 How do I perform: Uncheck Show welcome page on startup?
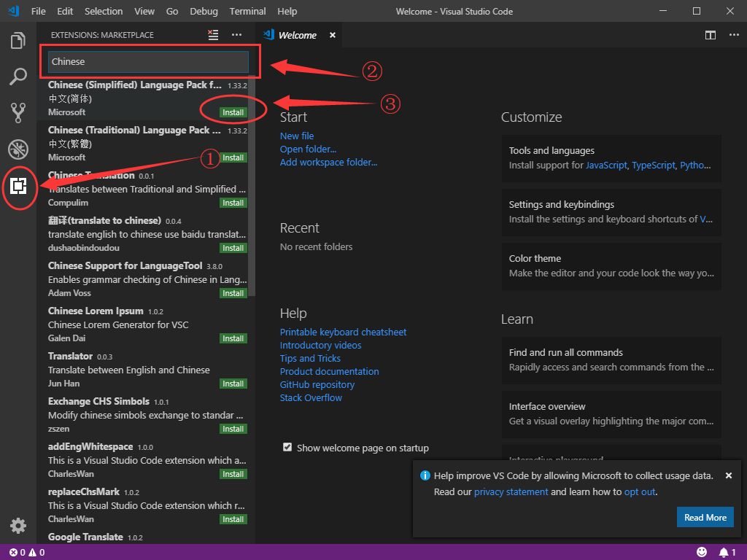point(287,448)
